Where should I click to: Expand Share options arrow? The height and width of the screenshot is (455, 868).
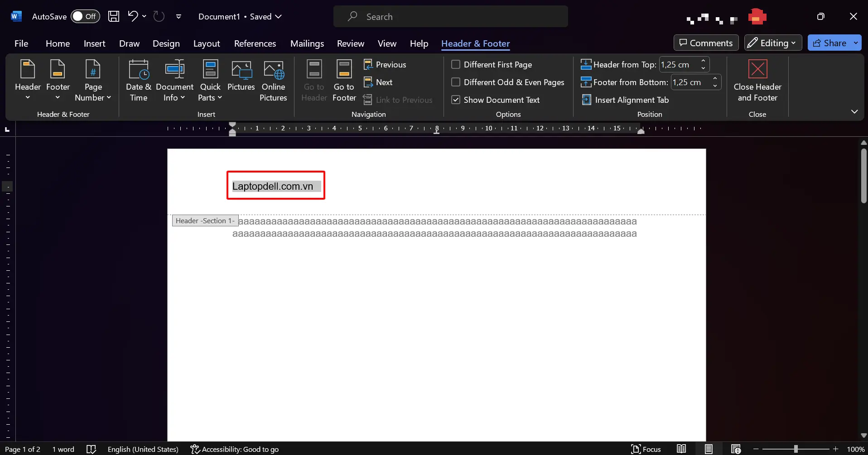(x=856, y=43)
